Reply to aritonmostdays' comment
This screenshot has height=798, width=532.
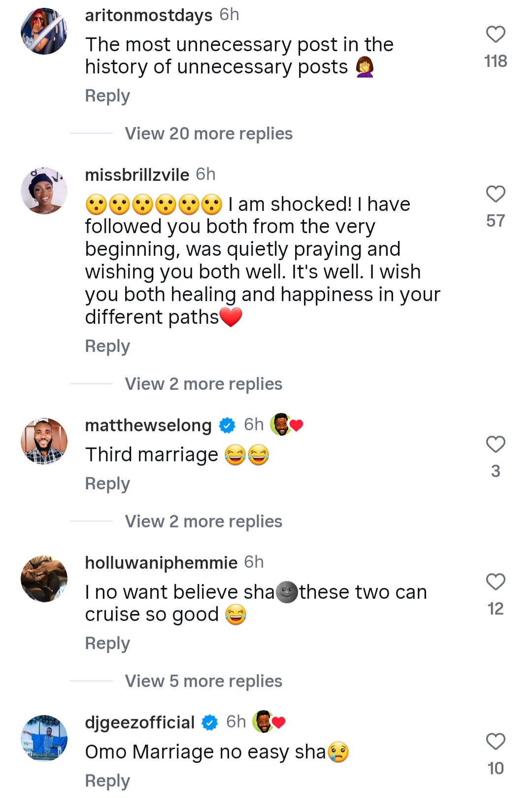tap(107, 96)
